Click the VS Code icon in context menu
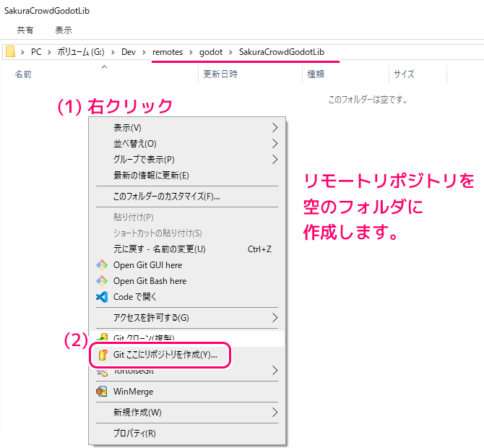Viewport: 484px width, 448px height. 102,297
